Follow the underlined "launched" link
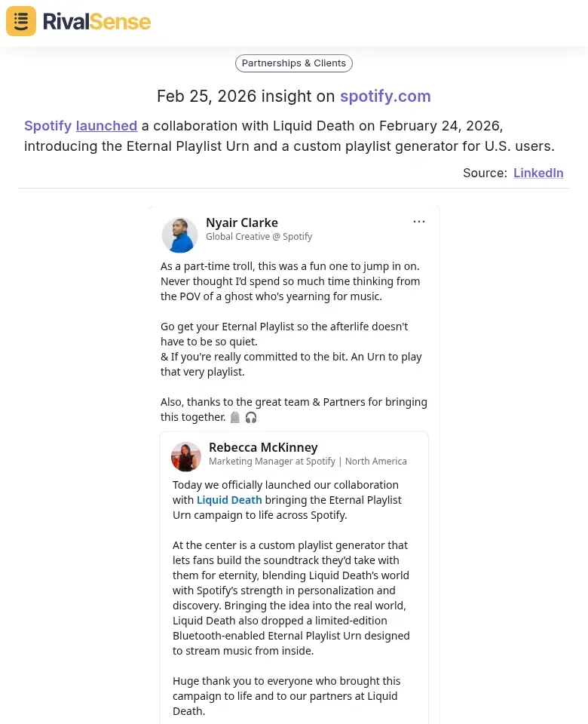 pyautogui.click(x=106, y=126)
